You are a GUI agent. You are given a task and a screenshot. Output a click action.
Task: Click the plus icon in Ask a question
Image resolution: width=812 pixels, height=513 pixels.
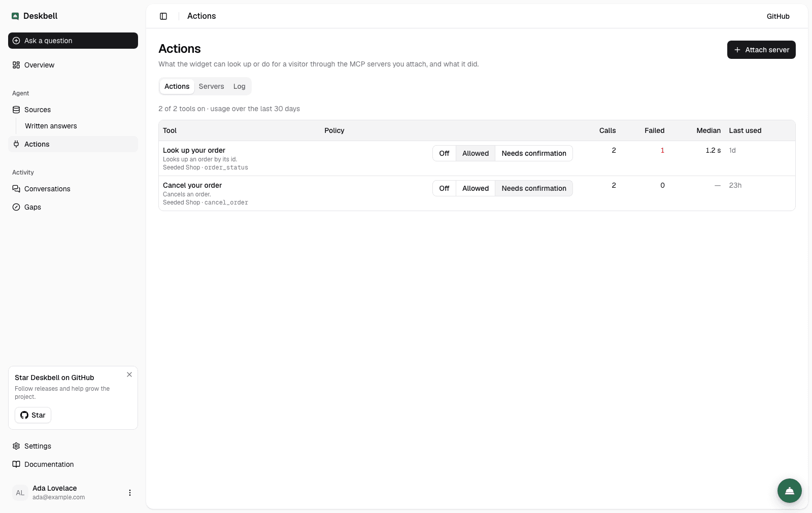pos(16,41)
